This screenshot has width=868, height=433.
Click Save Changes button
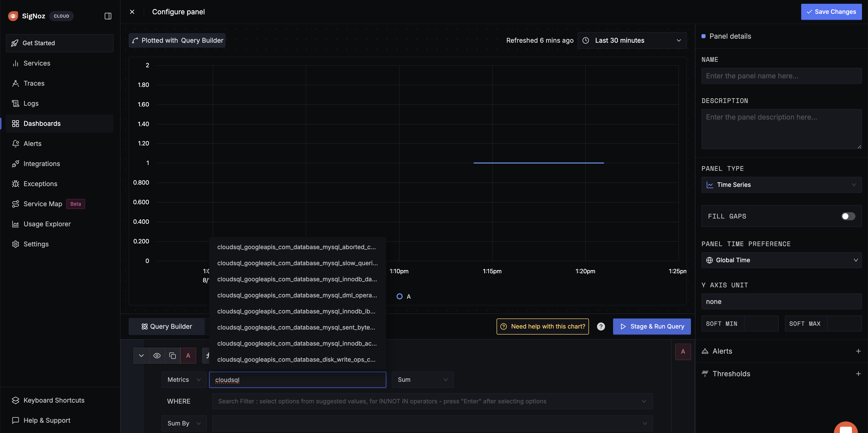[x=831, y=12]
